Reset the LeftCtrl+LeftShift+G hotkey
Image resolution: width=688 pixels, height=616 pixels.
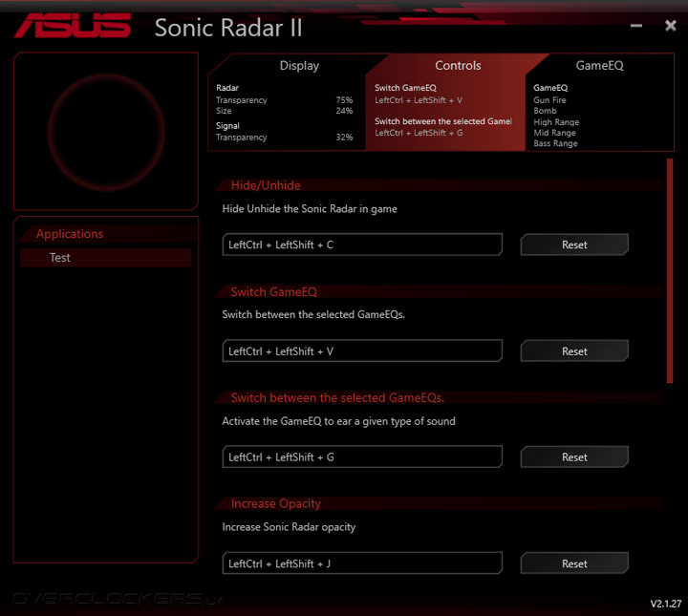point(574,457)
